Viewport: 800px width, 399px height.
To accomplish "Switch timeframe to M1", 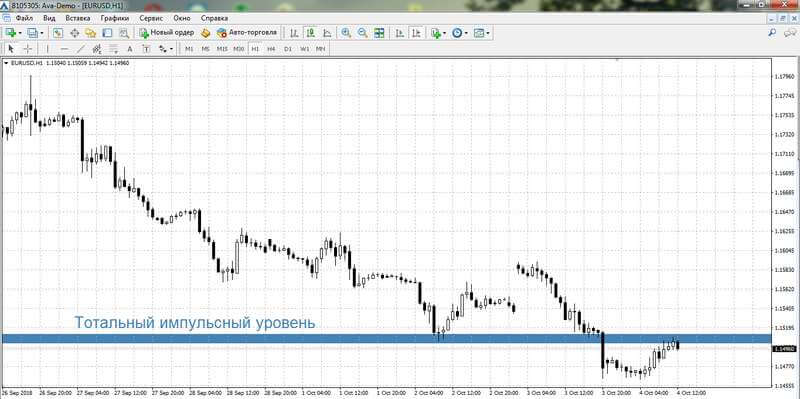I will tap(189, 49).
